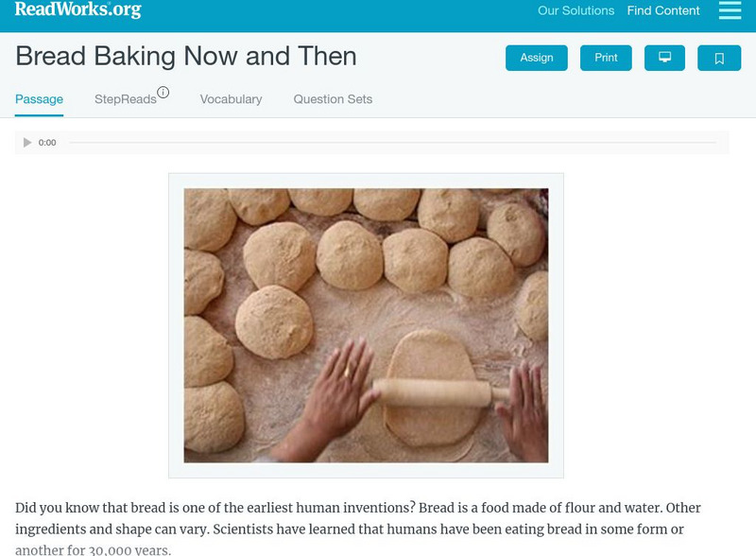
Task: Click the presentation screen icon button
Action: tap(664, 58)
